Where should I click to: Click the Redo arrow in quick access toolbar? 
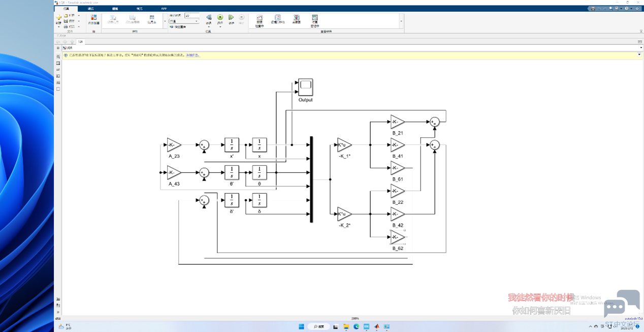coord(605,9)
